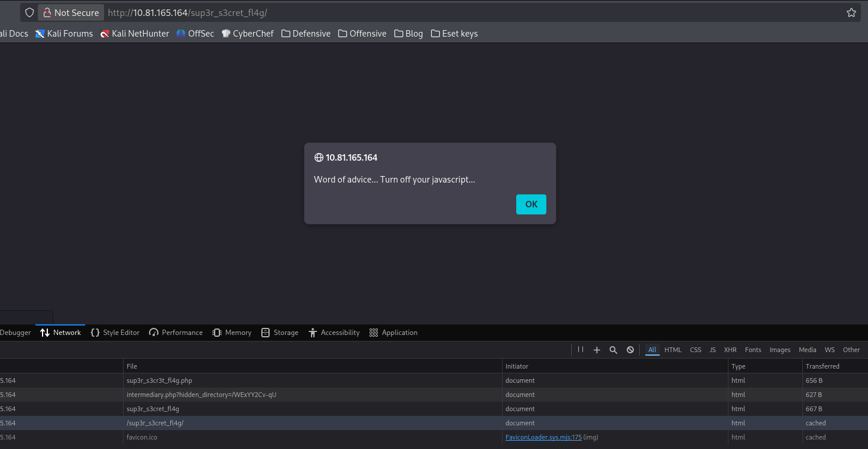The height and width of the screenshot is (449, 868).
Task: Open the network search magnifier icon
Action: pos(613,350)
